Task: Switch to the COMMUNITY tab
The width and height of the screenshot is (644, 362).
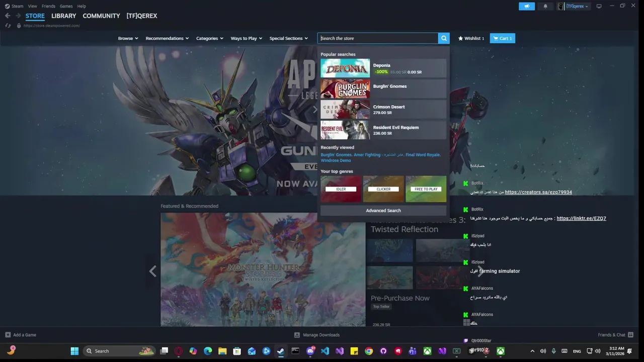Action: click(x=101, y=16)
